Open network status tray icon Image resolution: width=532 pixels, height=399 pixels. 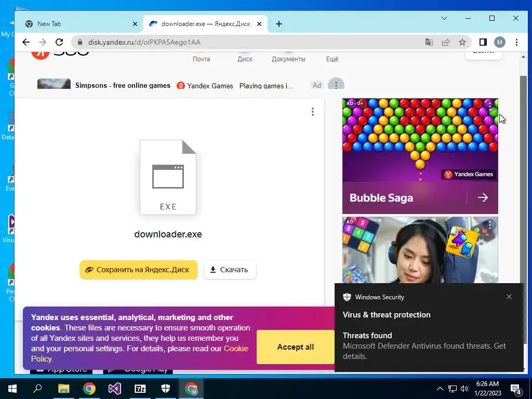point(453,389)
